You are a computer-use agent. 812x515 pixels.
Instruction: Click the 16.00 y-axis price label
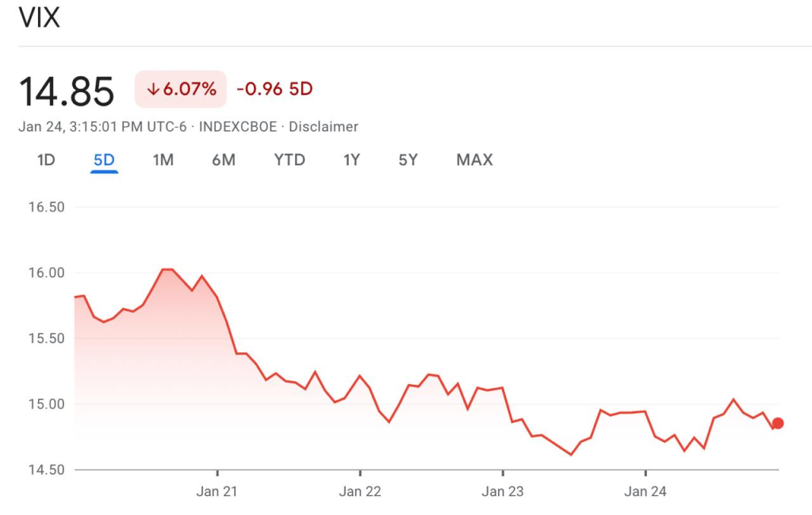click(46, 272)
